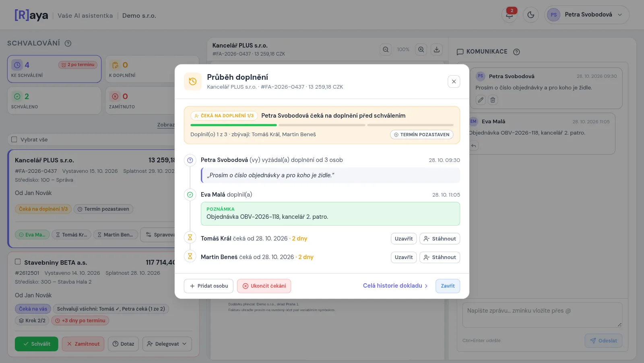
Task: Download the document
Action: 436,50
